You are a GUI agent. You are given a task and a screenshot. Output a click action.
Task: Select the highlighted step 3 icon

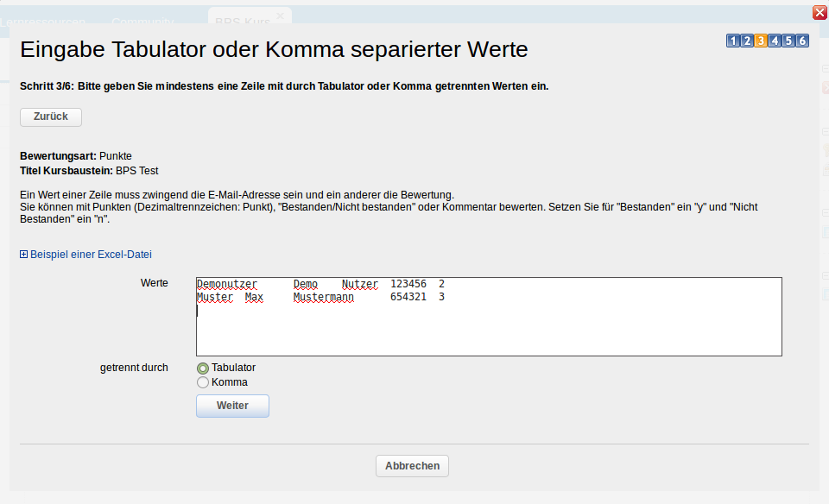click(x=761, y=41)
